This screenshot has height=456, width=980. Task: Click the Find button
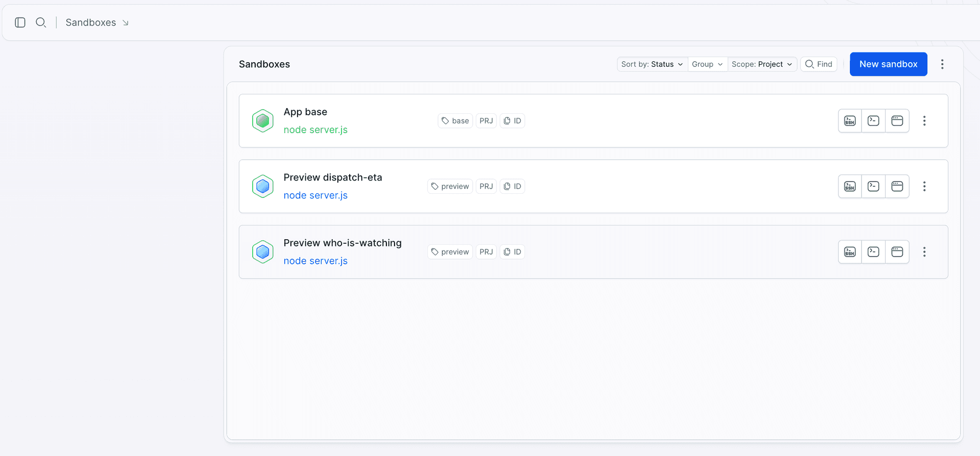[x=819, y=64]
